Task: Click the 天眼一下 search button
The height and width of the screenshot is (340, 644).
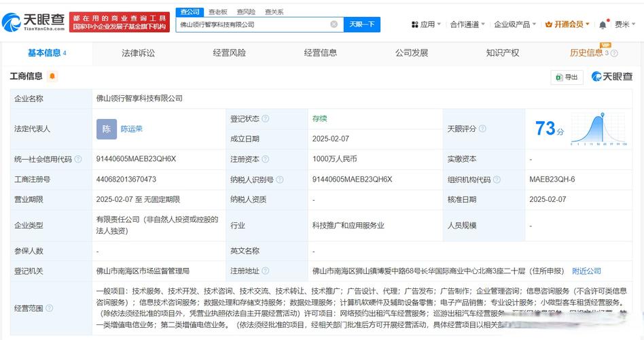Action: tap(362, 24)
